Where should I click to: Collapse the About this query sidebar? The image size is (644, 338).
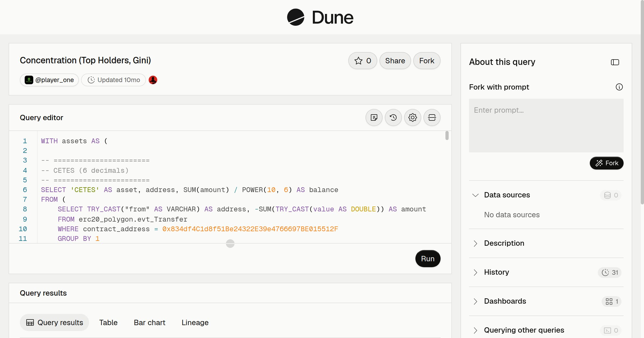pyautogui.click(x=615, y=62)
